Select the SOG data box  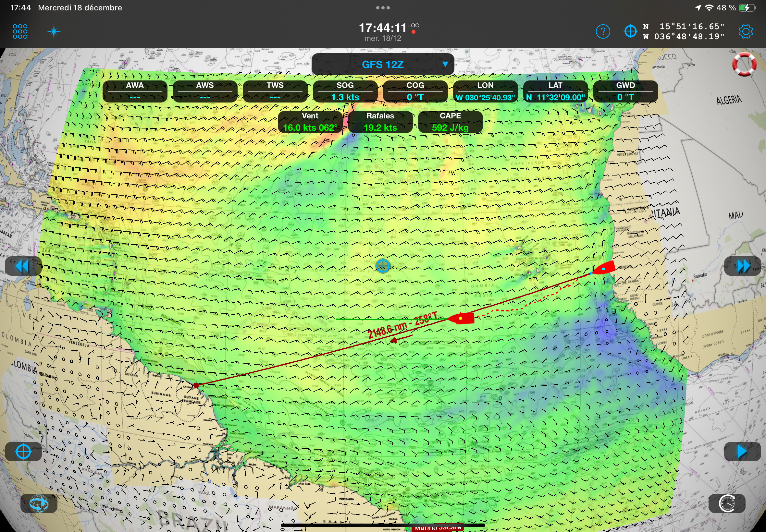point(345,91)
